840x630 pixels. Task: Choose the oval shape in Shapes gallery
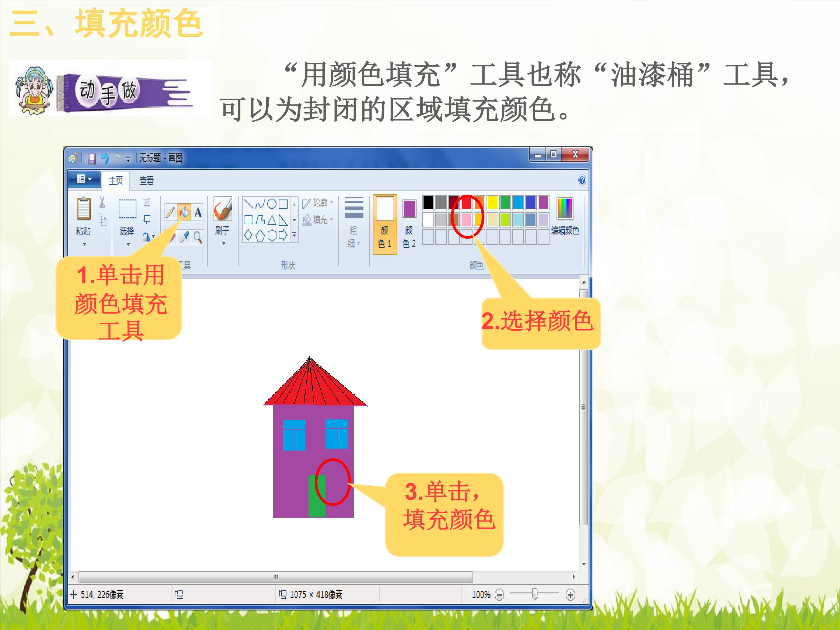(272, 204)
